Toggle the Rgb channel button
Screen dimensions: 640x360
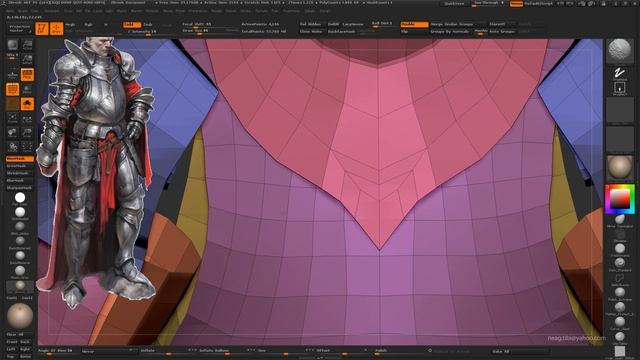click(88, 24)
